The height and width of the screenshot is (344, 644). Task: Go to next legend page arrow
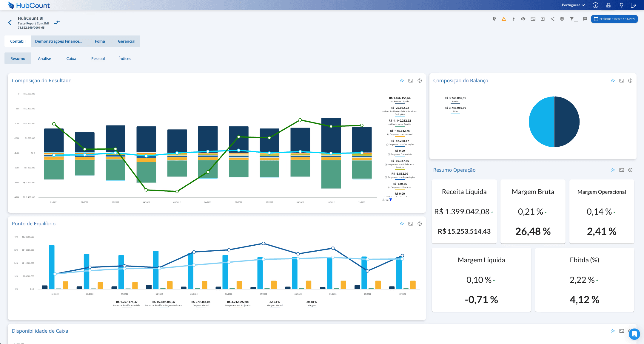coord(391,200)
